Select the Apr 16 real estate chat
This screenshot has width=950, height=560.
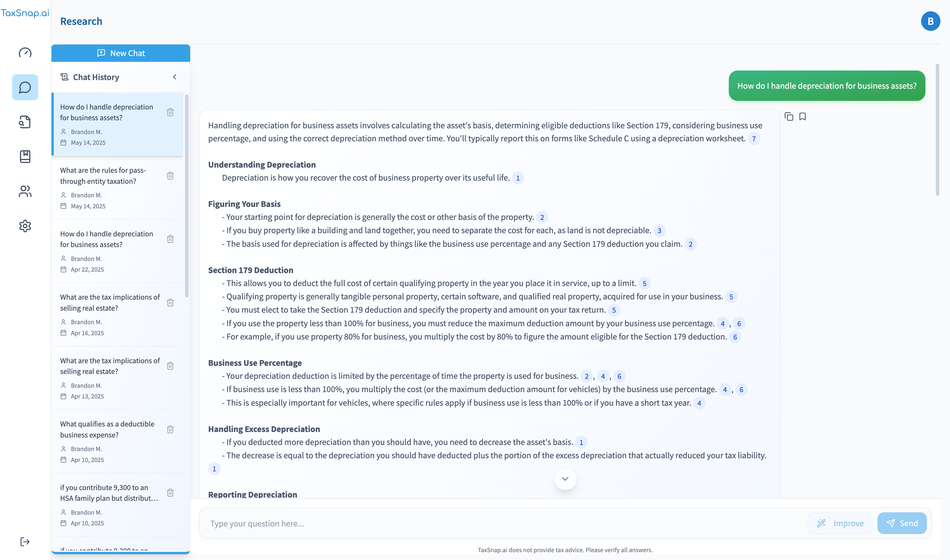110,303
